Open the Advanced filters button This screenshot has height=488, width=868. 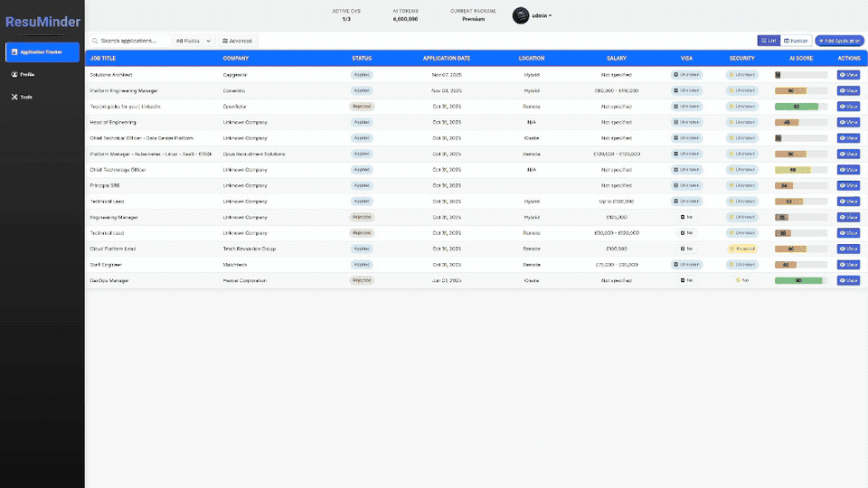pos(237,41)
